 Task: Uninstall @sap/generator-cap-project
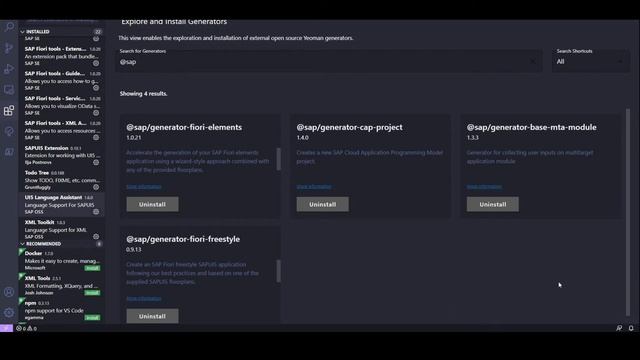322,204
